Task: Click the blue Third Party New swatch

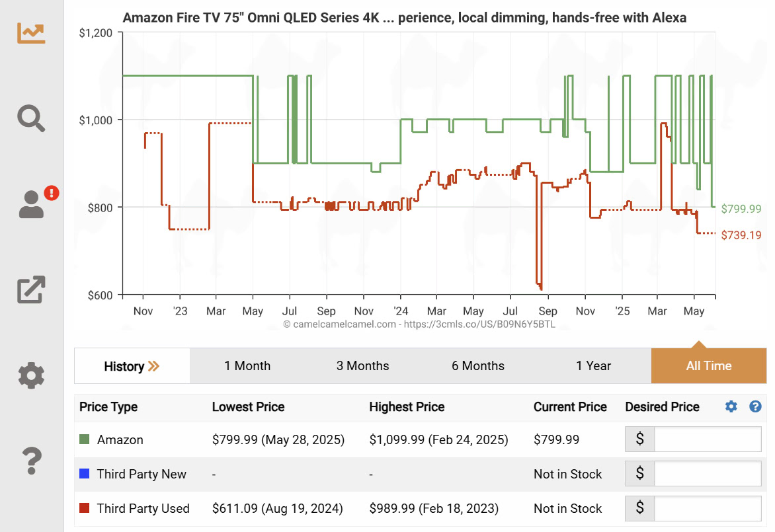Action: pyautogui.click(x=84, y=474)
